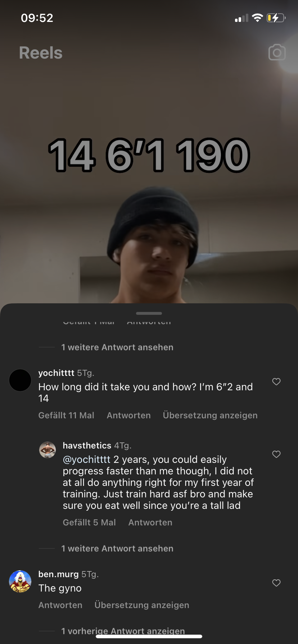View likes 'Gefällt 11 Mal'
The height and width of the screenshot is (644, 298).
click(x=66, y=415)
